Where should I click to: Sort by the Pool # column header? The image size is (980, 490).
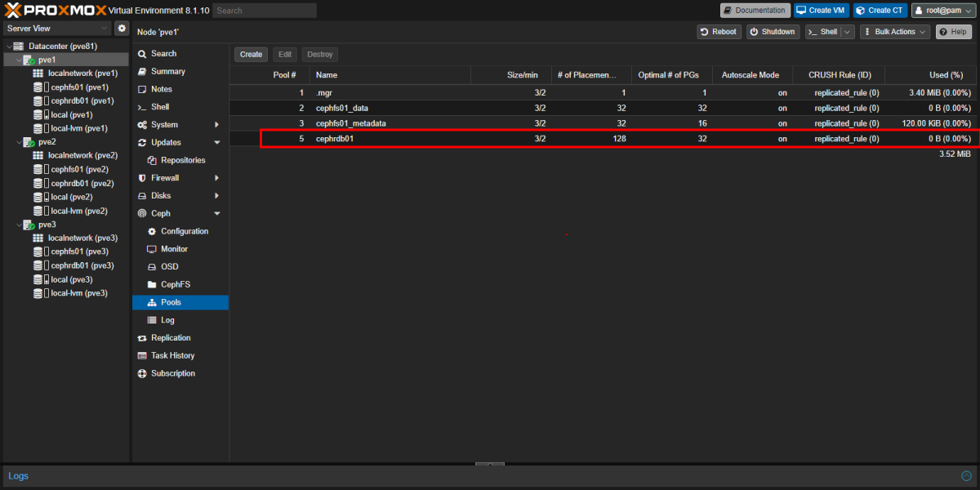click(x=269, y=75)
